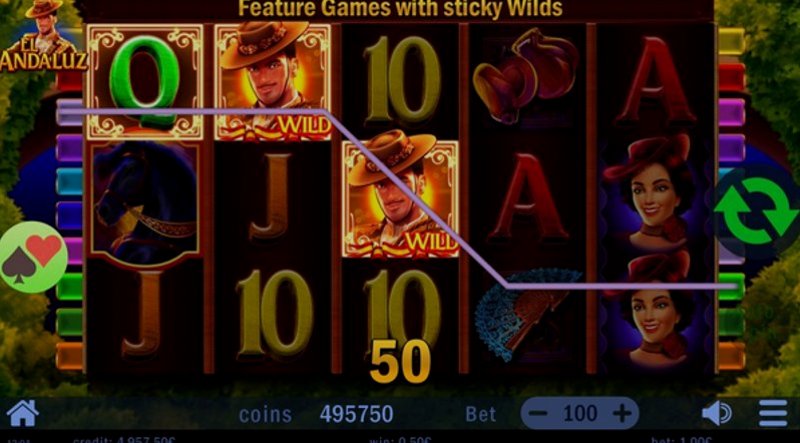
Task: Click the blue hand fan symbol
Action: (x=527, y=315)
